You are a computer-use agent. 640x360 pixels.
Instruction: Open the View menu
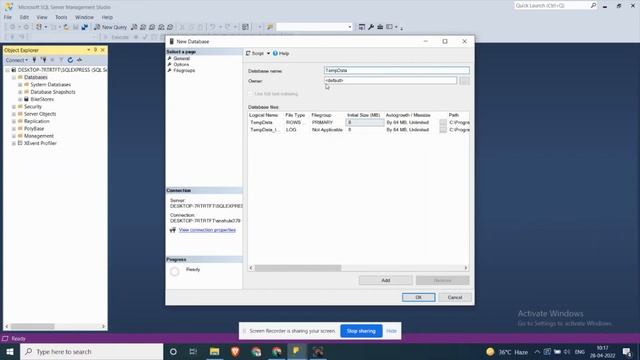click(42, 17)
